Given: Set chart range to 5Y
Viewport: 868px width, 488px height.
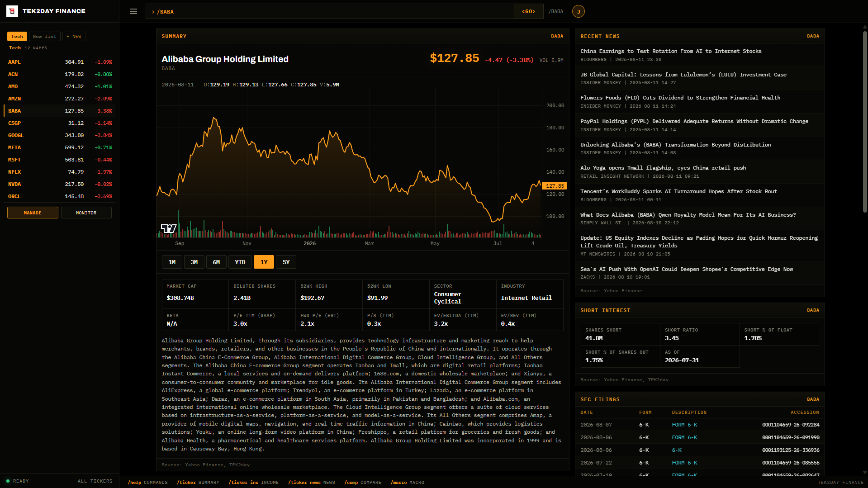Looking at the screenshot, I should pyautogui.click(x=286, y=262).
